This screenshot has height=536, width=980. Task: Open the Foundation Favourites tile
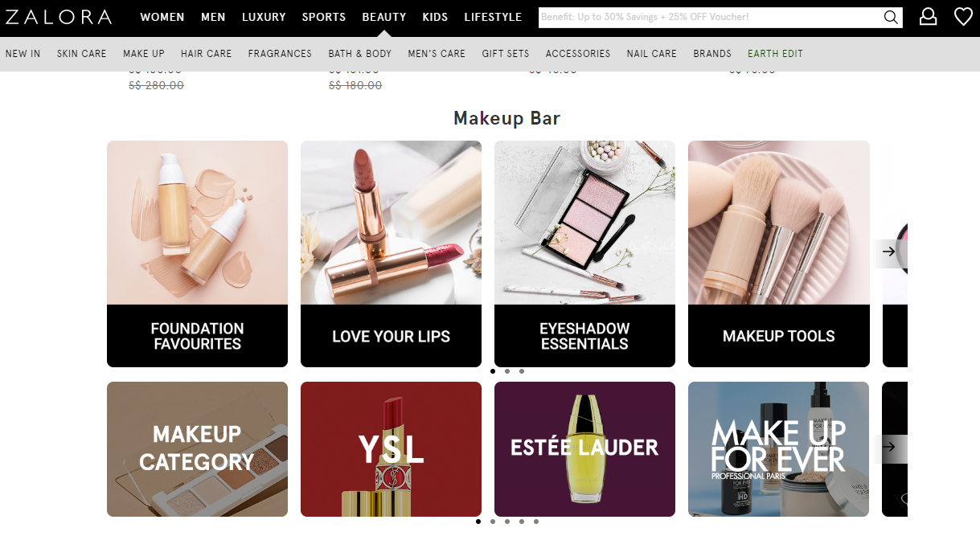click(x=197, y=253)
